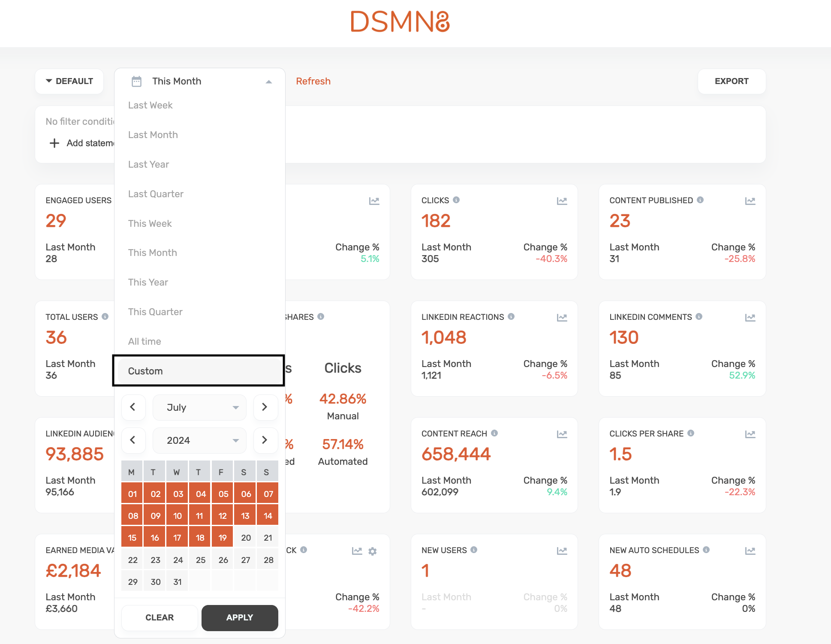
Task: Open settings gear icon on bottom card
Action: pyautogui.click(x=372, y=551)
